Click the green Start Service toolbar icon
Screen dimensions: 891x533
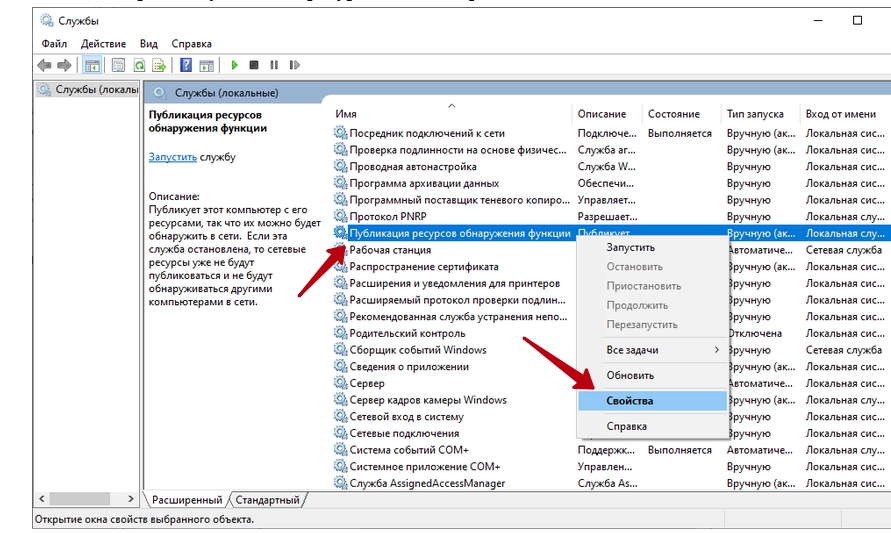tap(235, 65)
